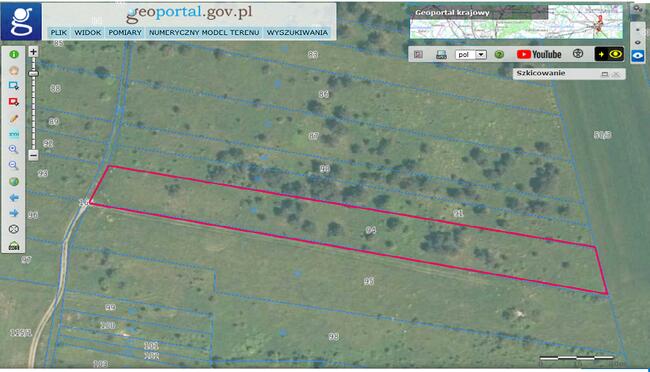Activate the pencil sketch tool

click(14, 119)
